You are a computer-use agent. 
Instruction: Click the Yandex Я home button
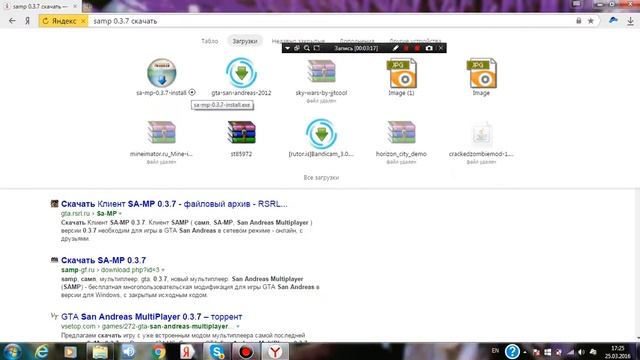27,21
